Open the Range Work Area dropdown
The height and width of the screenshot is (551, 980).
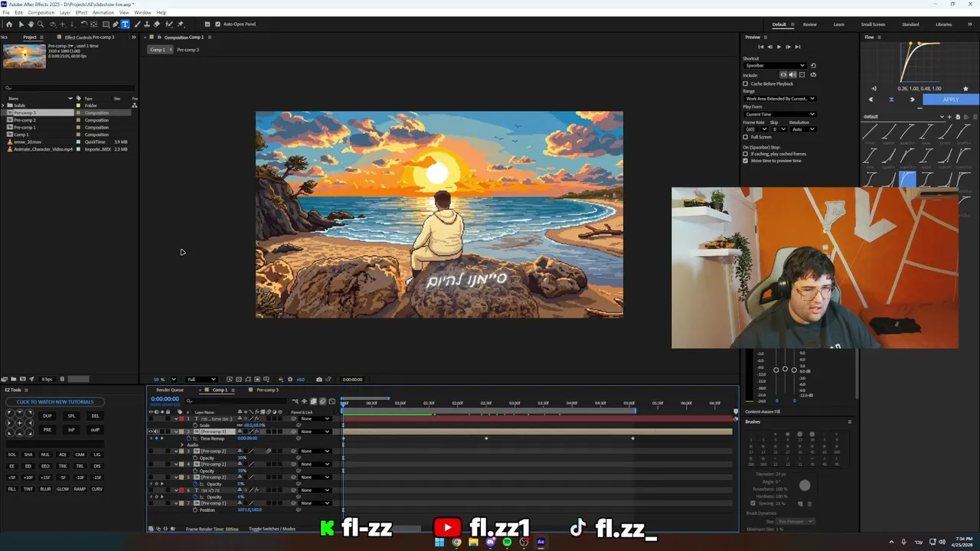pos(779,99)
